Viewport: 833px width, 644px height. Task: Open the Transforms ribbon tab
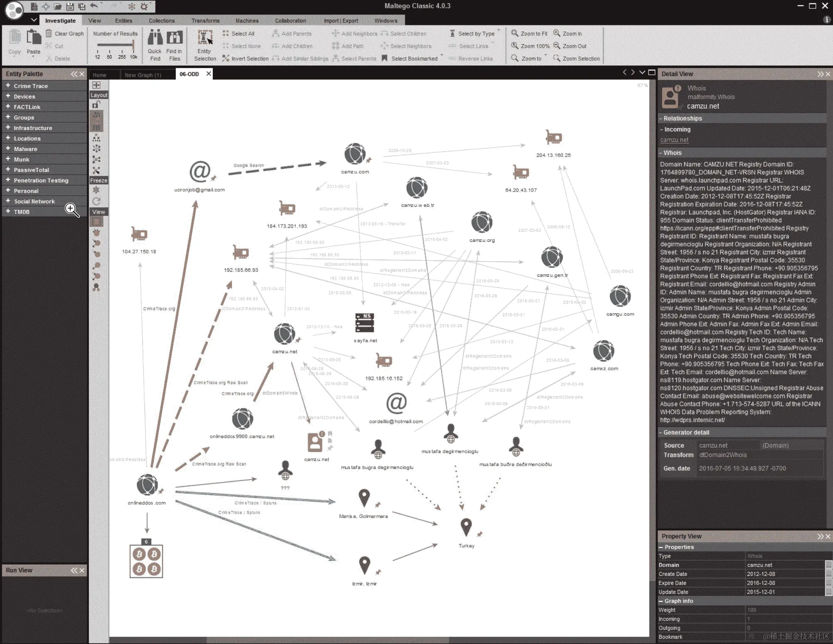point(205,20)
